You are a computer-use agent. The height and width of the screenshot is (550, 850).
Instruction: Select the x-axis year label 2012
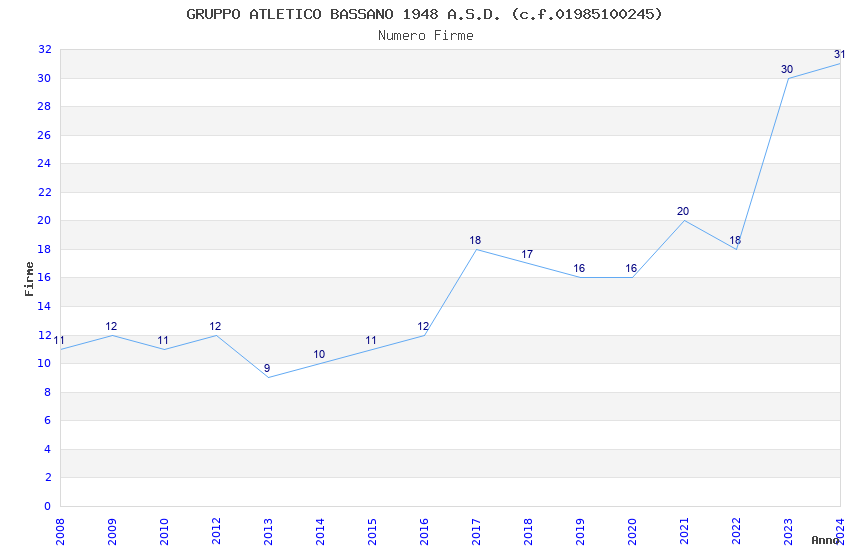click(x=216, y=531)
